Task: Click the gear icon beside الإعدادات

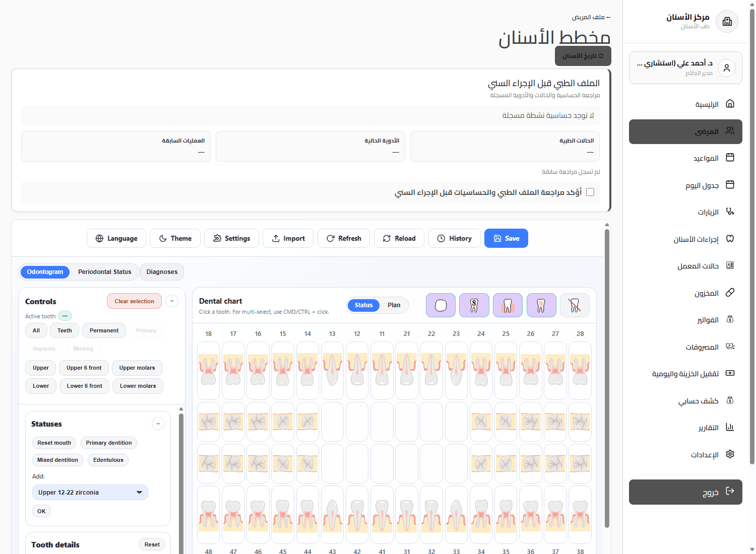Action: [x=730, y=454]
